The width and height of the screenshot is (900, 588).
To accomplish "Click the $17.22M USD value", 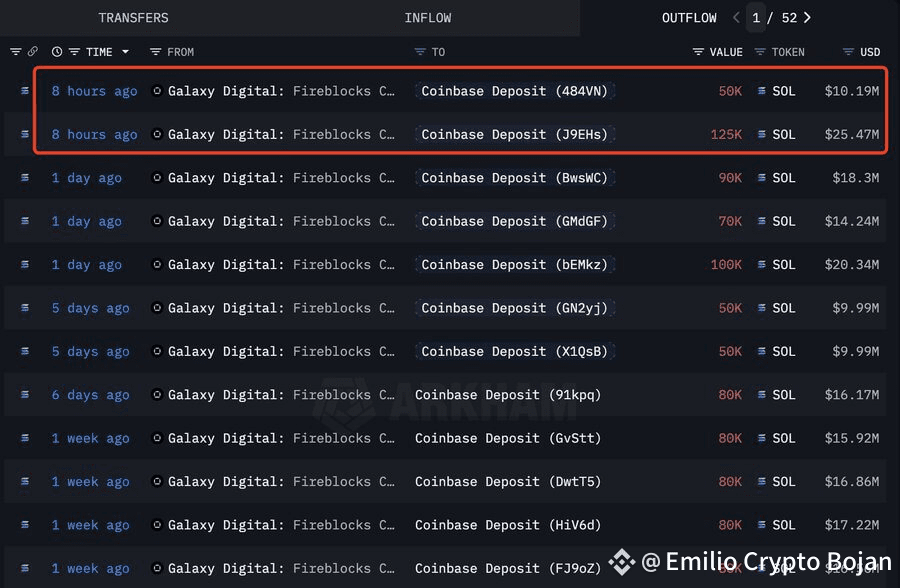I will click(852, 525).
